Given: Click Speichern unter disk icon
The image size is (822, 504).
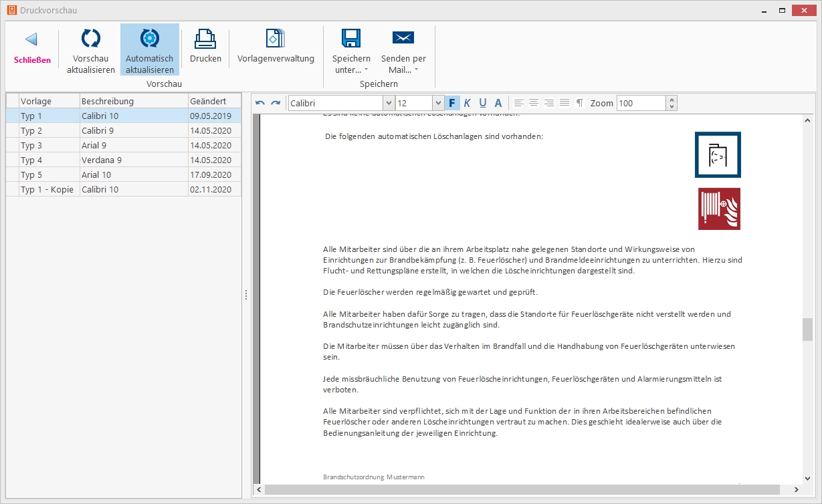Looking at the screenshot, I should (351, 38).
